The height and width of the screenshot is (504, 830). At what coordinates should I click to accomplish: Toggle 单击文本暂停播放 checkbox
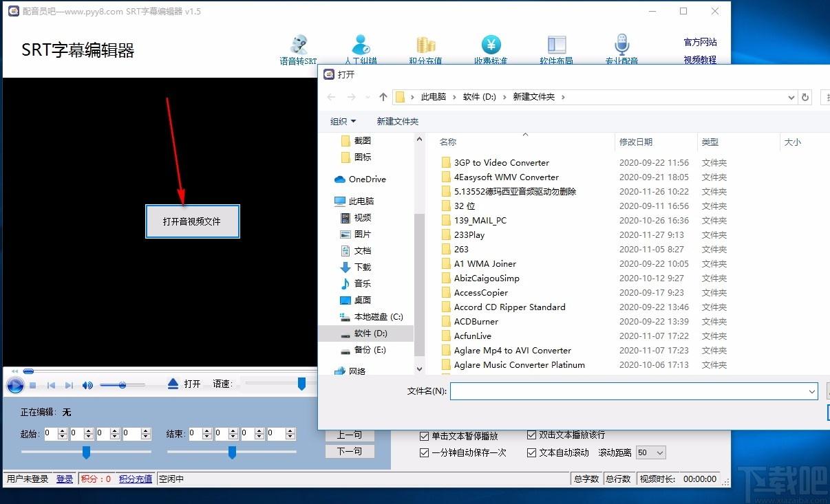pos(425,436)
